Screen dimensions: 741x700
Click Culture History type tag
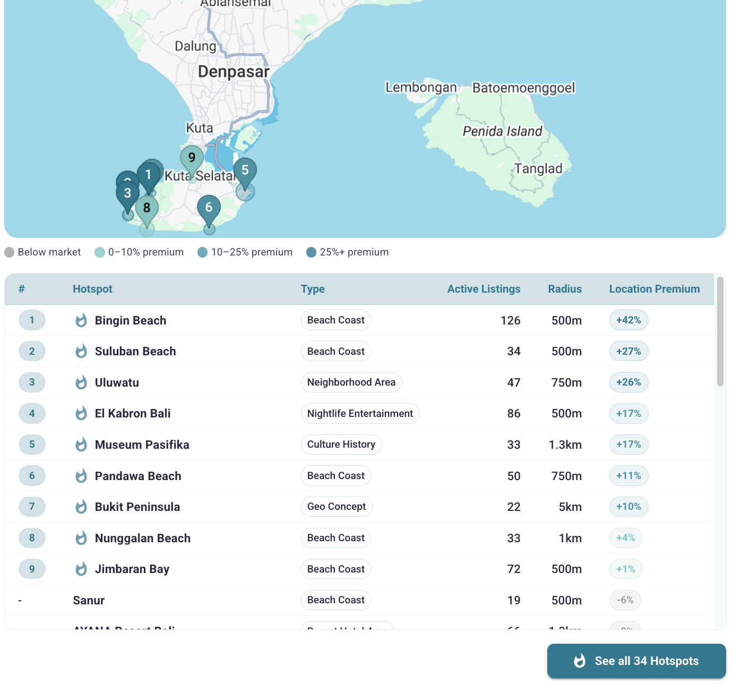[x=341, y=445]
